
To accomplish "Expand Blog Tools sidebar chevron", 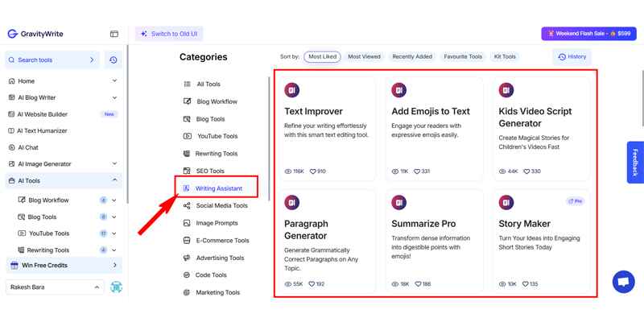I will (114, 217).
